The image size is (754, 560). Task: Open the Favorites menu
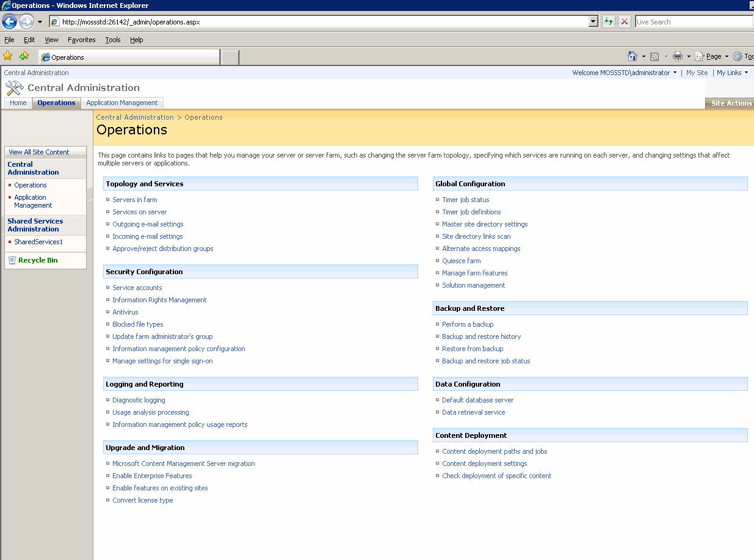tap(82, 40)
